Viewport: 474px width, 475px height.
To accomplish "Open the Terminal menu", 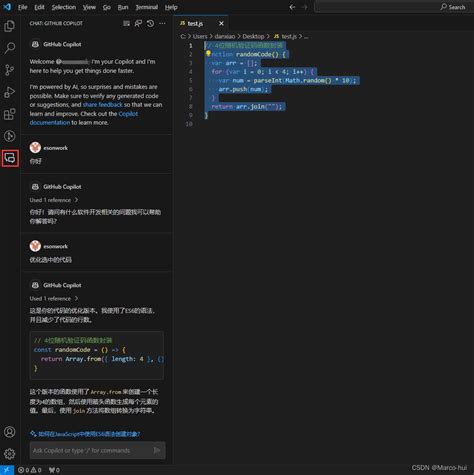I will pos(147,7).
